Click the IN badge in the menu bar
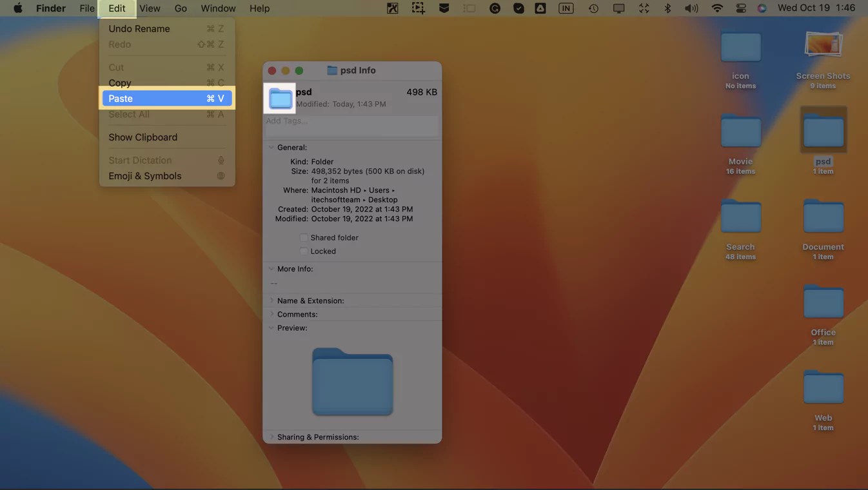The width and height of the screenshot is (868, 490). 566,8
